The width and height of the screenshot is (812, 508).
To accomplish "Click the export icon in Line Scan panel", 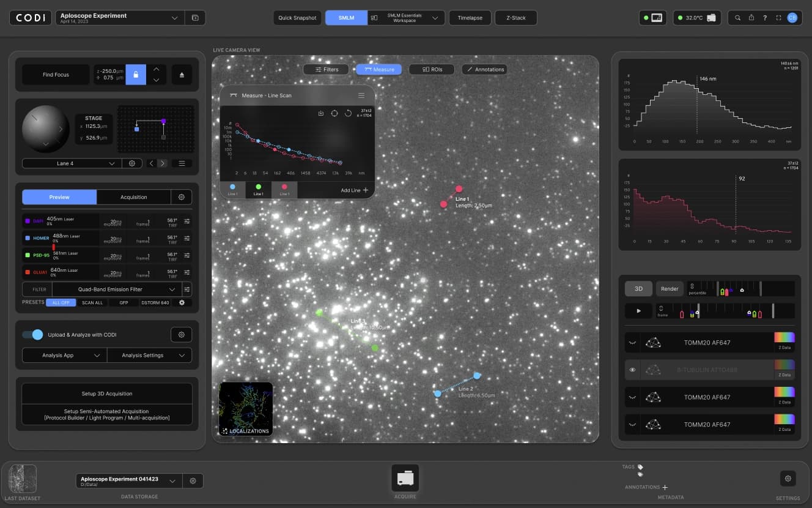I will [x=320, y=113].
